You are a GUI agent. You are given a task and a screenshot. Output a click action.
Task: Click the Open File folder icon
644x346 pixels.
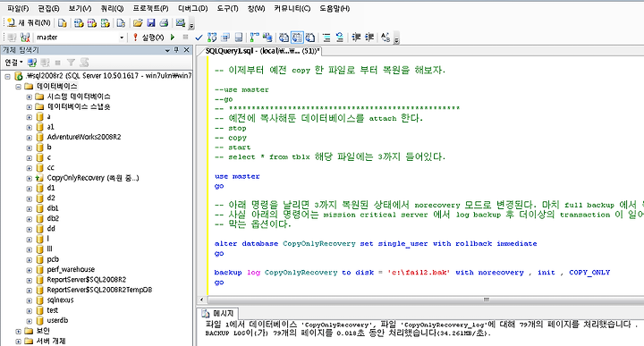pyautogui.click(x=138, y=23)
